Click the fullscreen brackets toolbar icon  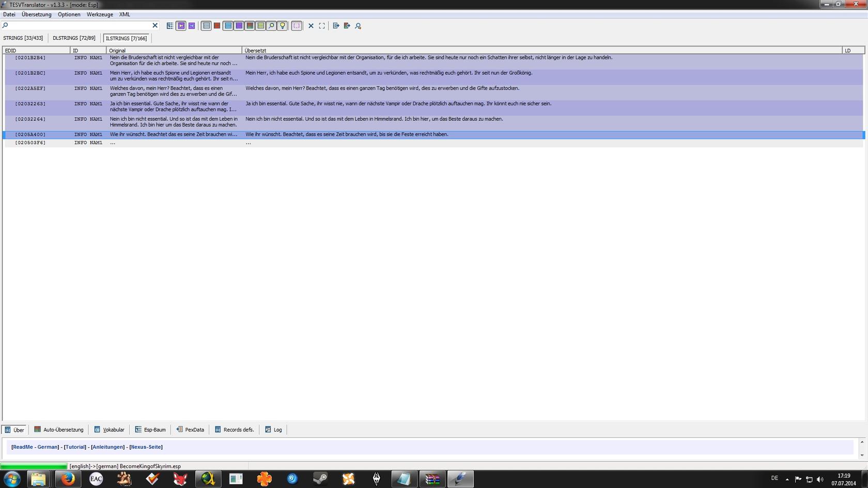pyautogui.click(x=322, y=26)
